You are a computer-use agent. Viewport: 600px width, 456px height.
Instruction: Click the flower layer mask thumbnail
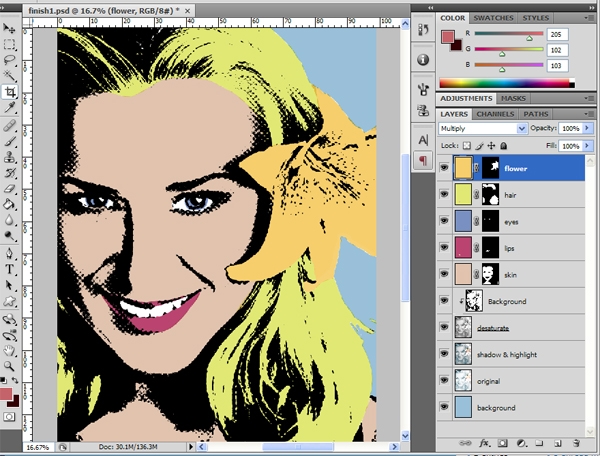(x=490, y=168)
